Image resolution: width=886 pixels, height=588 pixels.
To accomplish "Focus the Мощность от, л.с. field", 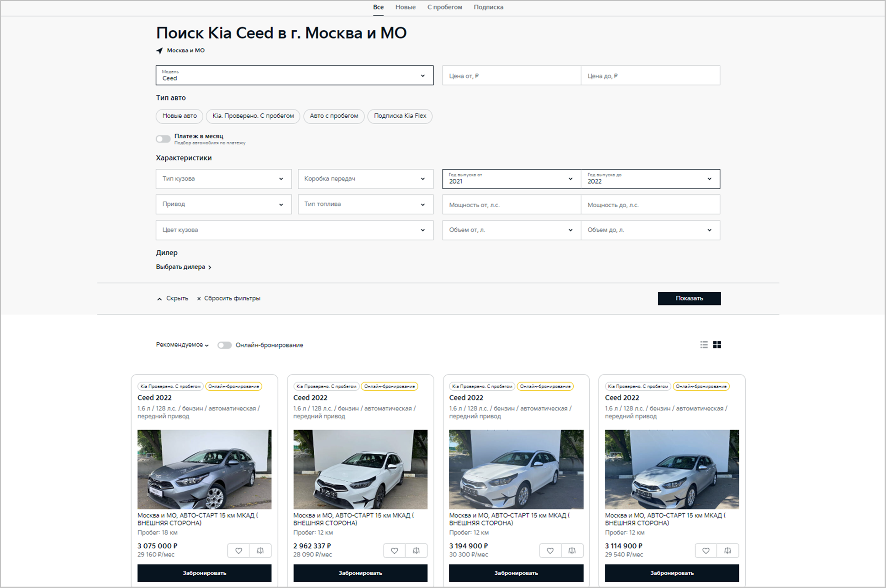I will tap(512, 205).
